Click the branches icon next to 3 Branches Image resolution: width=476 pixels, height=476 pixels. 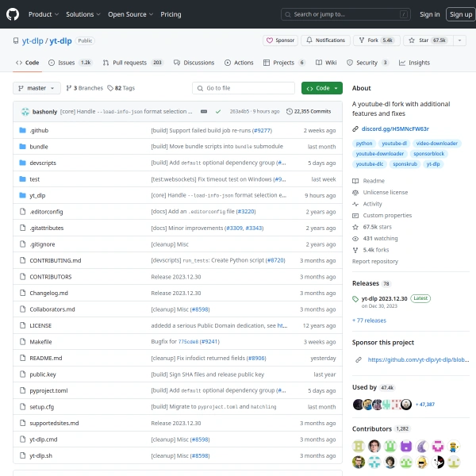(x=69, y=88)
